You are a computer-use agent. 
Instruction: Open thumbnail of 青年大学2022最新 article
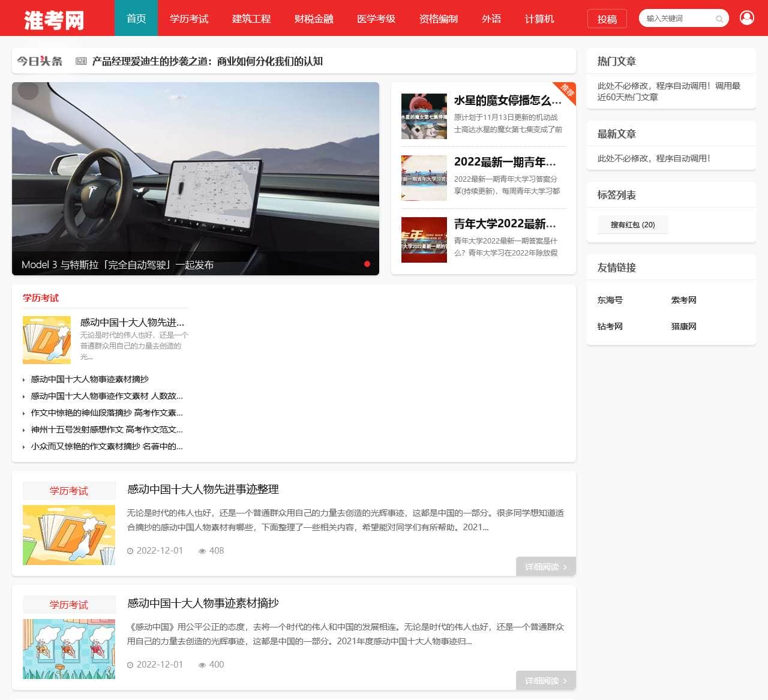click(424, 240)
